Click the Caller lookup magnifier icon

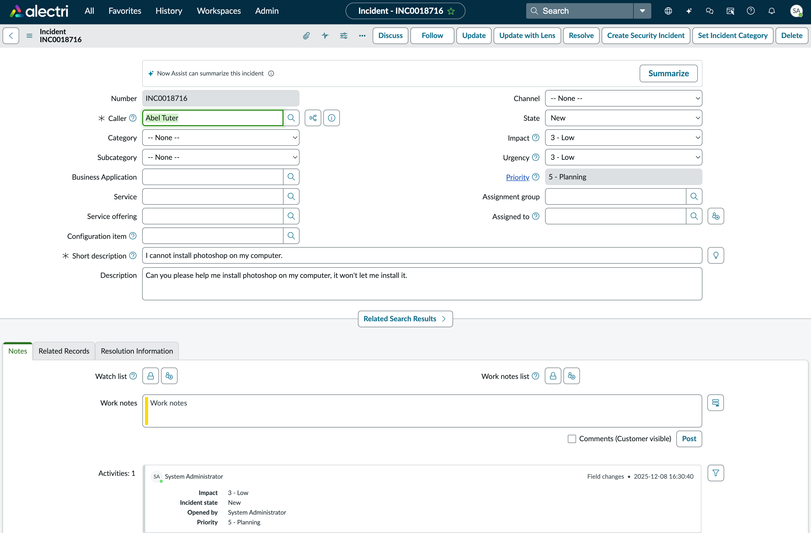tap(291, 118)
